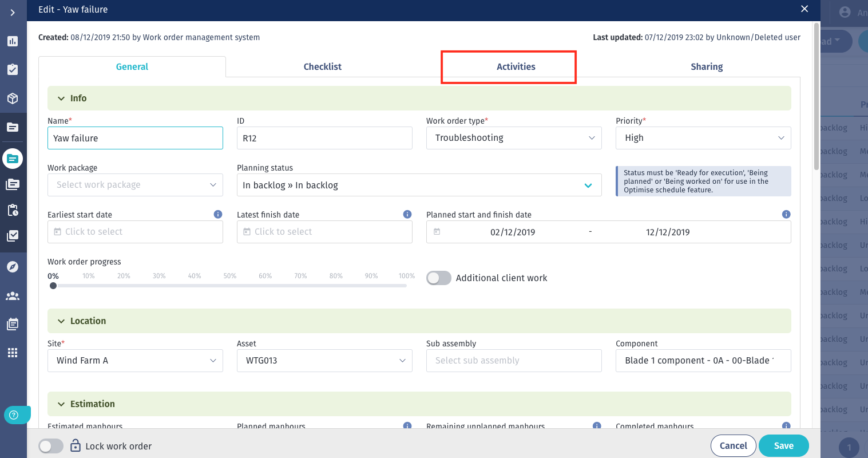Open the checked boxes icon in sidebar
The image size is (868, 458).
click(13, 236)
